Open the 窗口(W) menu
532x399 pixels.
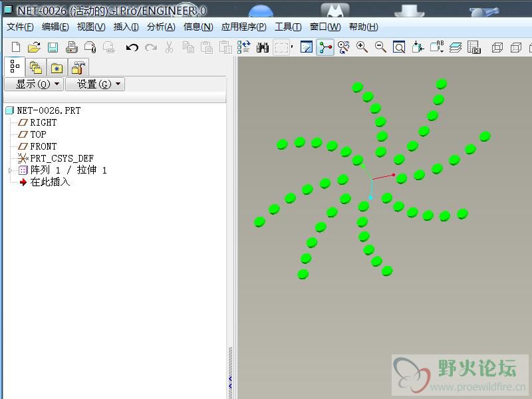tap(325, 27)
